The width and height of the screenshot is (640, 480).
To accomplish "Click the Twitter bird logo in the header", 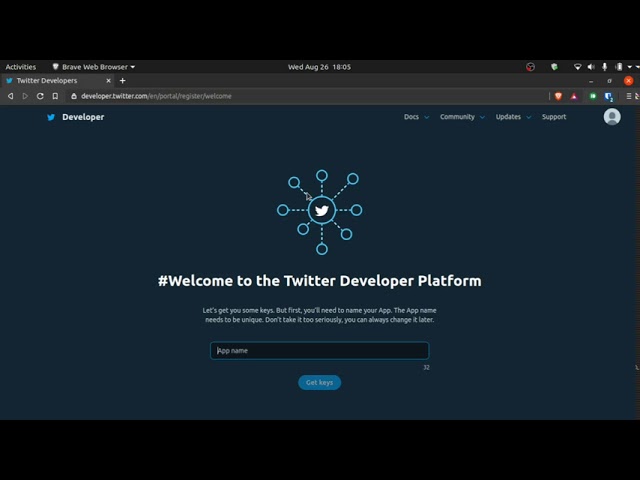I will click(51, 117).
